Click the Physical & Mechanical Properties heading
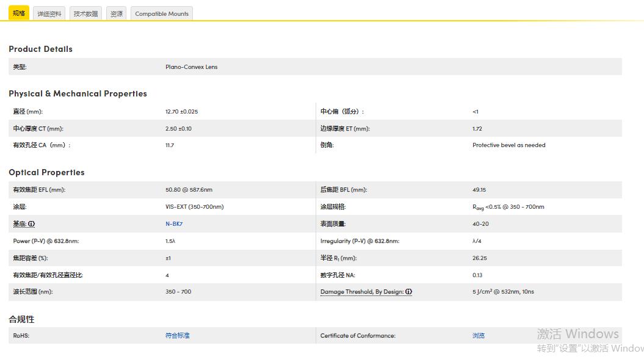 [x=78, y=93]
